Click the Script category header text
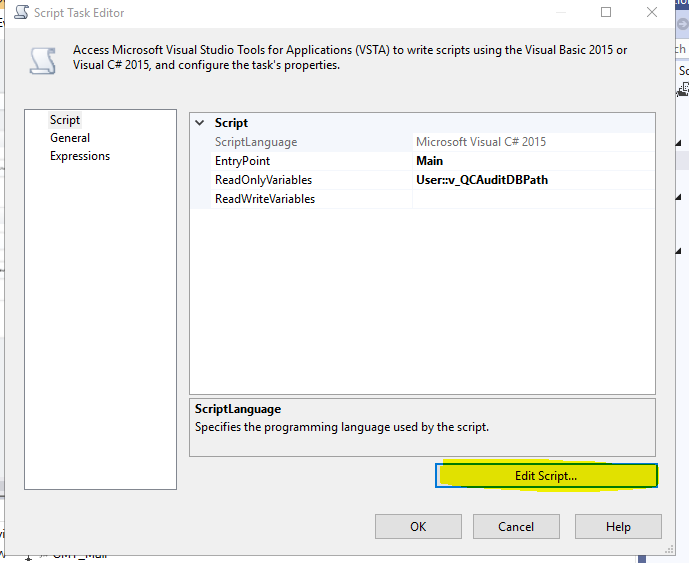This screenshot has height=563, width=689. 231,123
